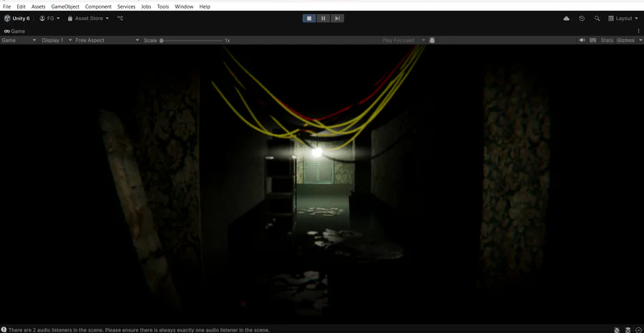
Task: Click the 1x scale value
Action: click(227, 40)
